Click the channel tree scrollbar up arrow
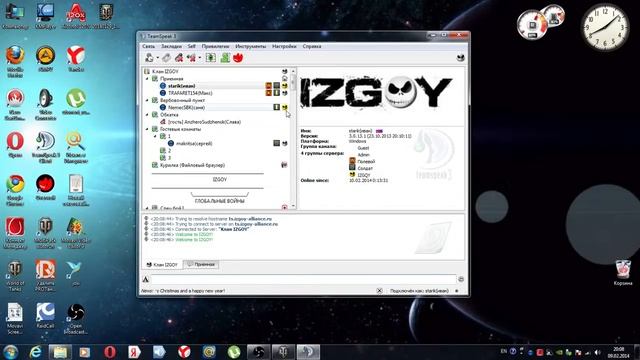The height and width of the screenshot is (360, 640). pyautogui.click(x=293, y=71)
